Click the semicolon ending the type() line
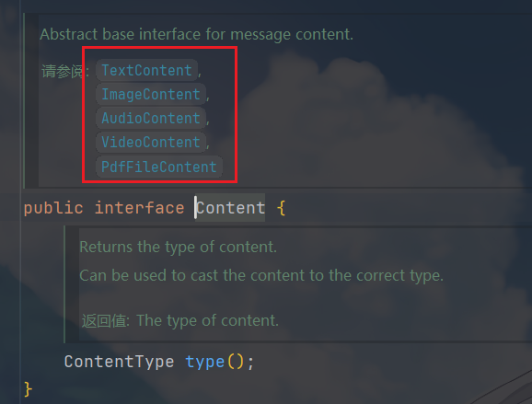This screenshot has width=532, height=404. (250, 363)
